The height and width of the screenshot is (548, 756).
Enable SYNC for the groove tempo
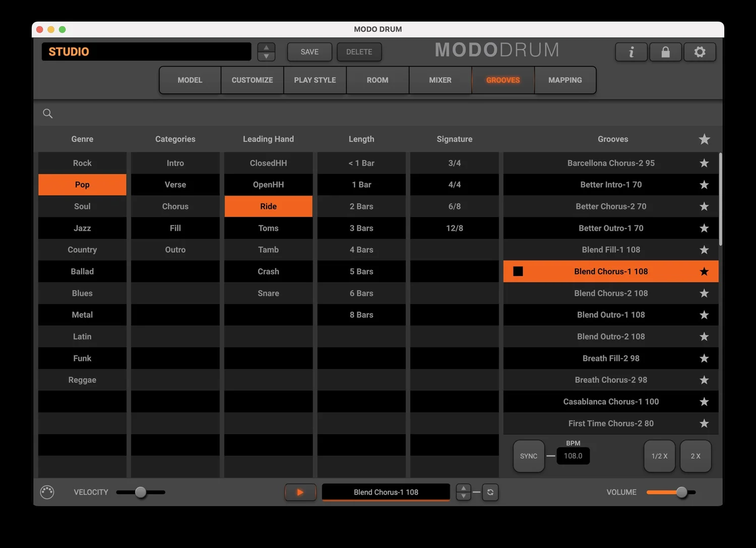pyautogui.click(x=529, y=456)
